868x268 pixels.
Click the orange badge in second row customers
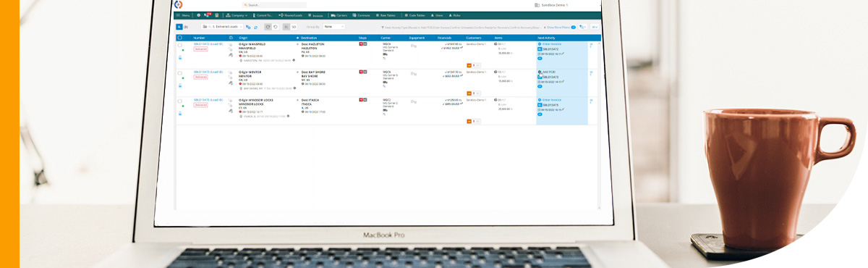click(x=469, y=93)
